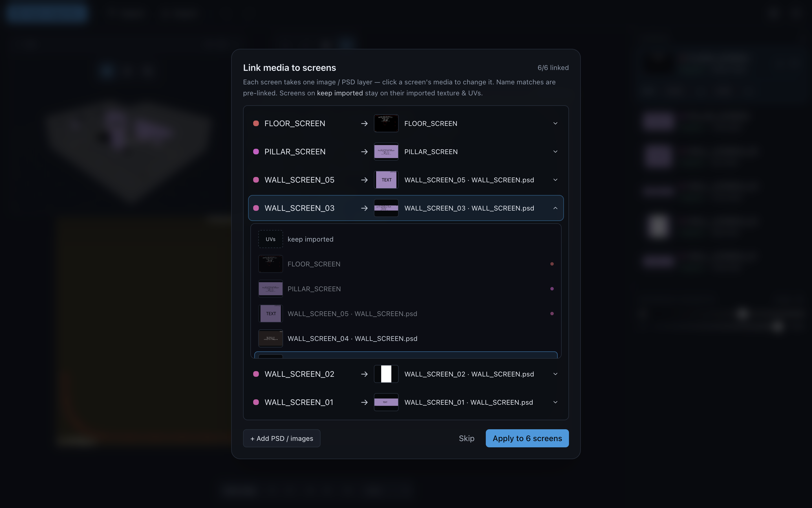Image resolution: width=812 pixels, height=508 pixels.
Task: Click the PILLAR_SCREEN magenta color dot
Action: [256, 152]
